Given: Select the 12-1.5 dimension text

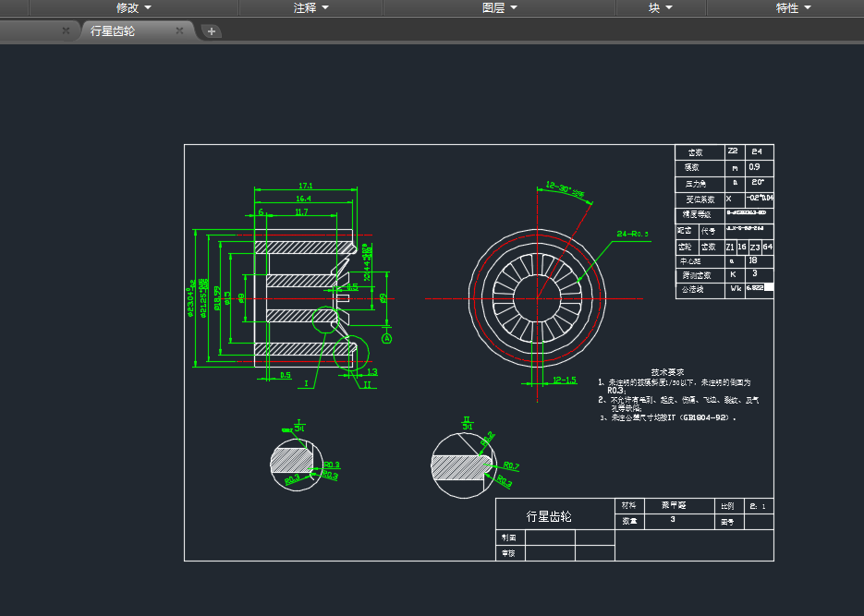Looking at the screenshot, I should [565, 380].
